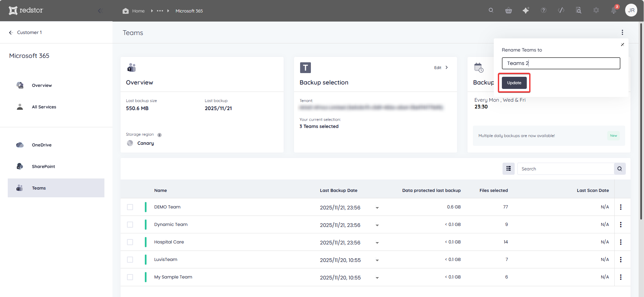Check the Dynamic Team checkbox
This screenshot has width=644, height=297.
[130, 225]
